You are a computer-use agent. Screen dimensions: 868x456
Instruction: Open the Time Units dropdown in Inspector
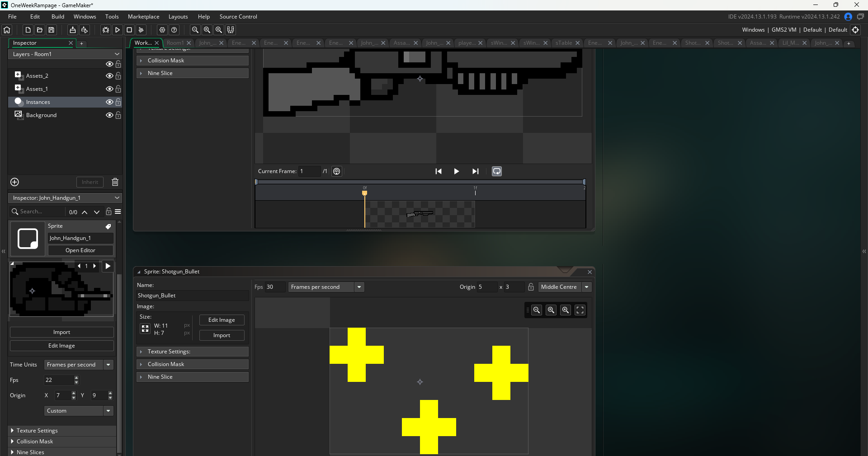pyautogui.click(x=79, y=365)
